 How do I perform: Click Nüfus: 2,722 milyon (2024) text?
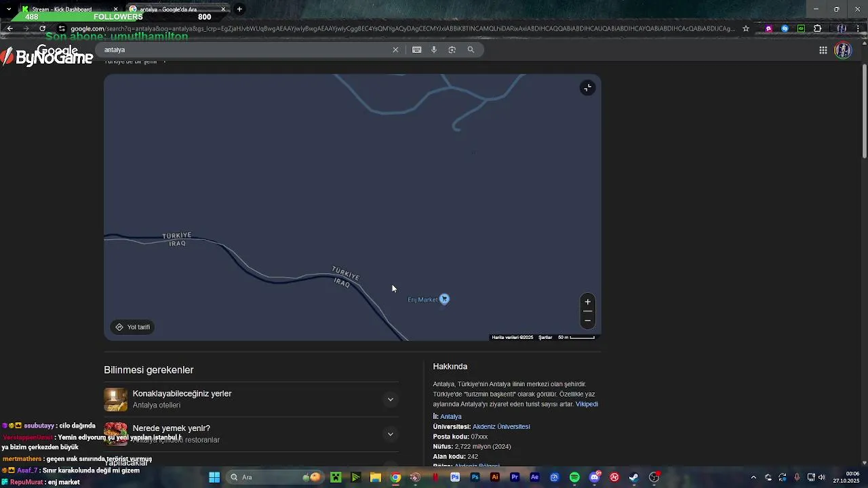pyautogui.click(x=472, y=447)
